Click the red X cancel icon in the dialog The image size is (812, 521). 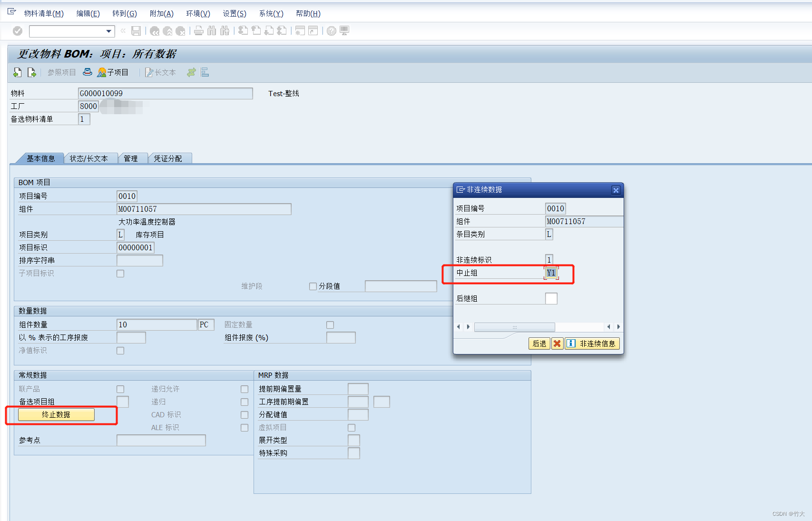tap(557, 344)
